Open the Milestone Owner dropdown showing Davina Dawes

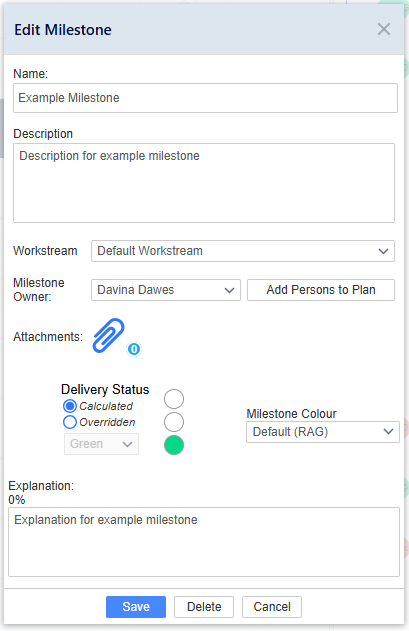point(166,290)
